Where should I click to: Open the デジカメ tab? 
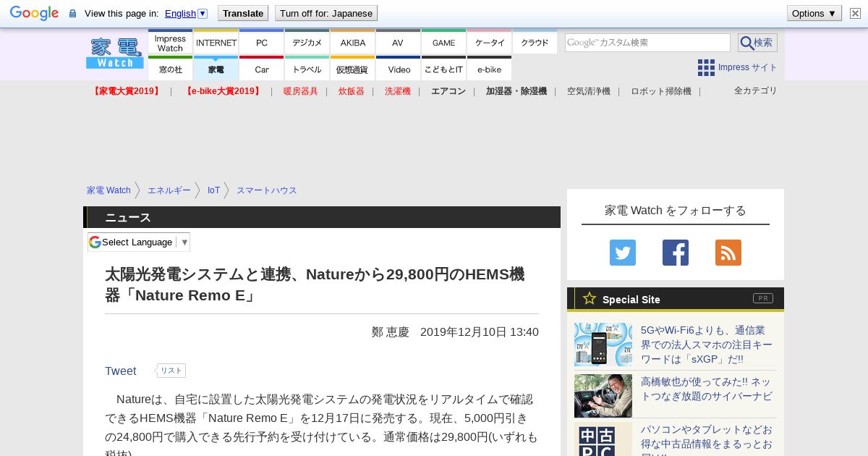(307, 43)
